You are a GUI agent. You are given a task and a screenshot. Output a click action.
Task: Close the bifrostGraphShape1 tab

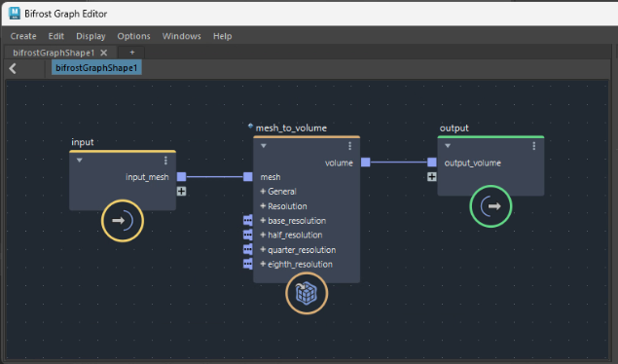click(x=104, y=53)
